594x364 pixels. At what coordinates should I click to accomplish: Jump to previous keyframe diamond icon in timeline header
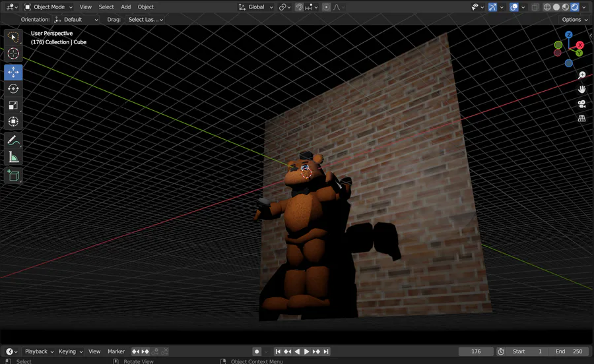[x=135, y=351]
